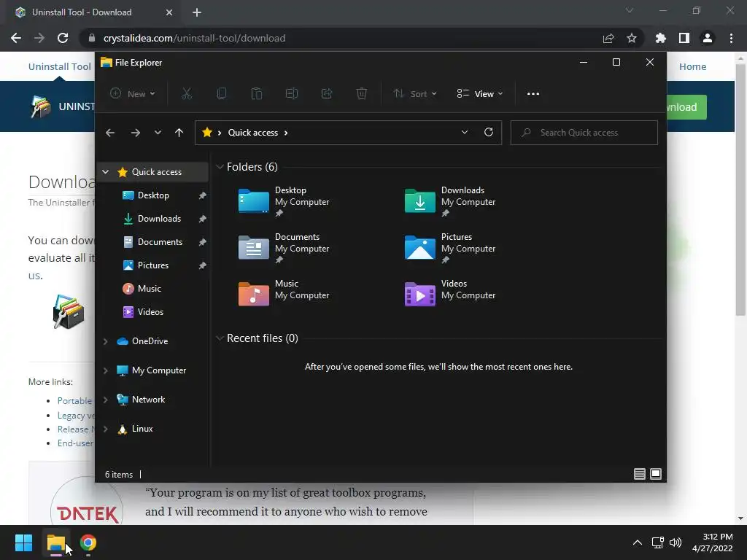Image resolution: width=747 pixels, height=560 pixels.
Task: Click the green Download button on webpage
Action: (686, 107)
